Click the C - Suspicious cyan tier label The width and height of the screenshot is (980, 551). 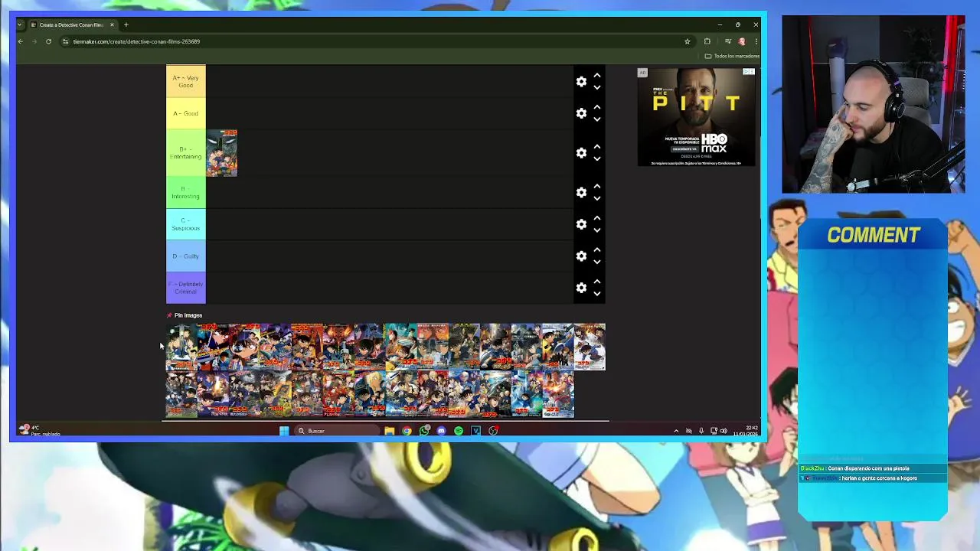click(186, 224)
